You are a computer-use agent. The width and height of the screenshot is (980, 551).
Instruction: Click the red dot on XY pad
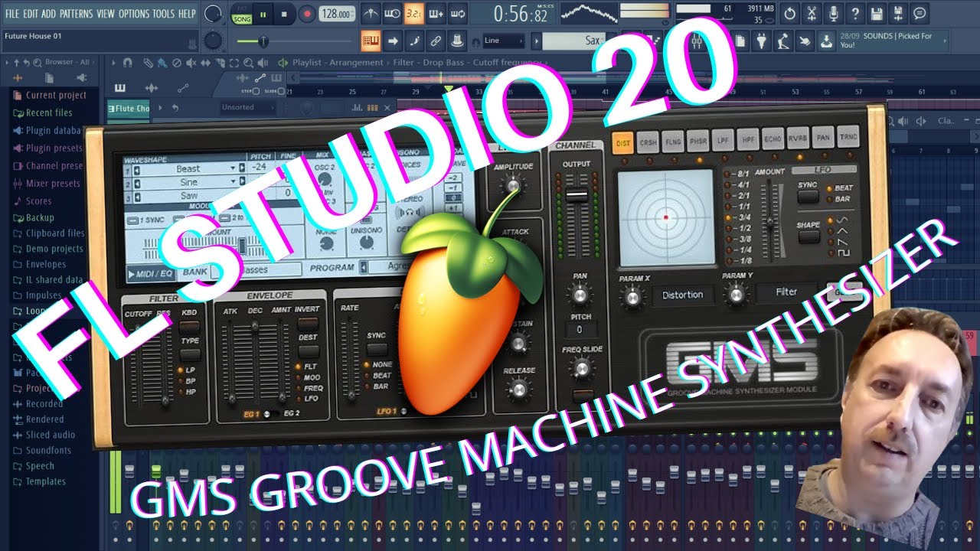point(665,218)
